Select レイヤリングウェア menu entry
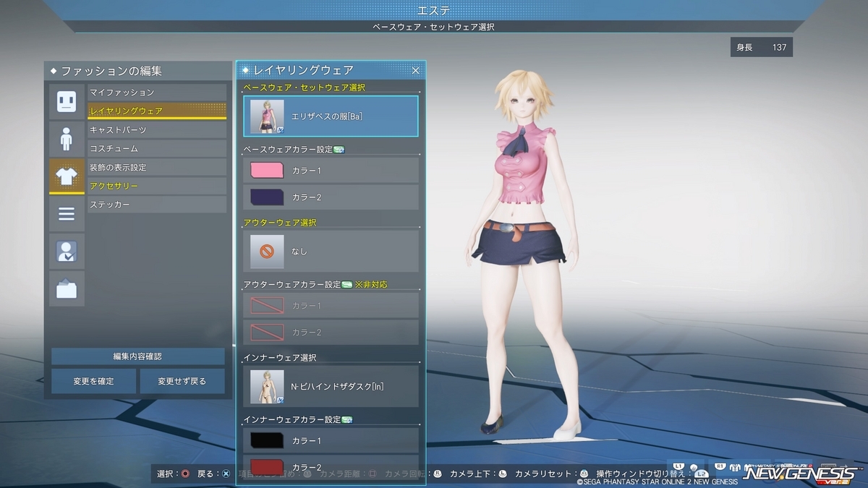This screenshot has width=868, height=488. [x=157, y=111]
